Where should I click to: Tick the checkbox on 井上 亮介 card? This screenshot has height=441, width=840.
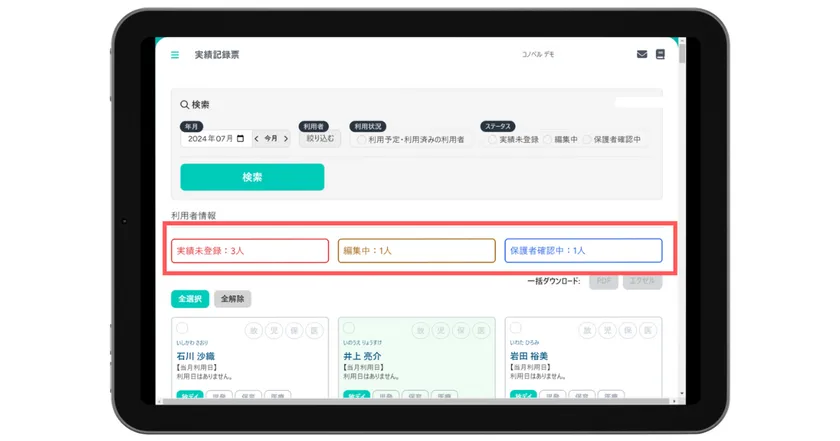click(349, 327)
